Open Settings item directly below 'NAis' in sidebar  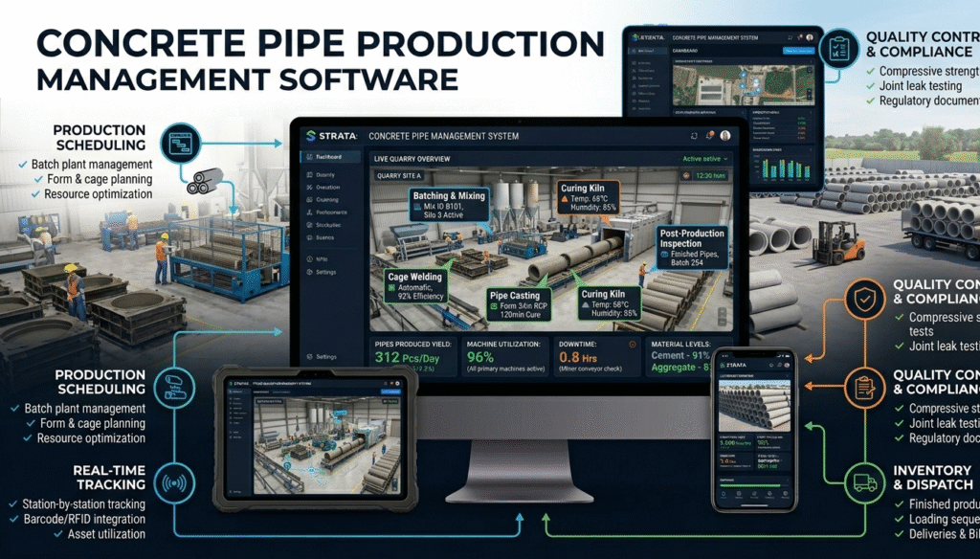[x=322, y=272]
